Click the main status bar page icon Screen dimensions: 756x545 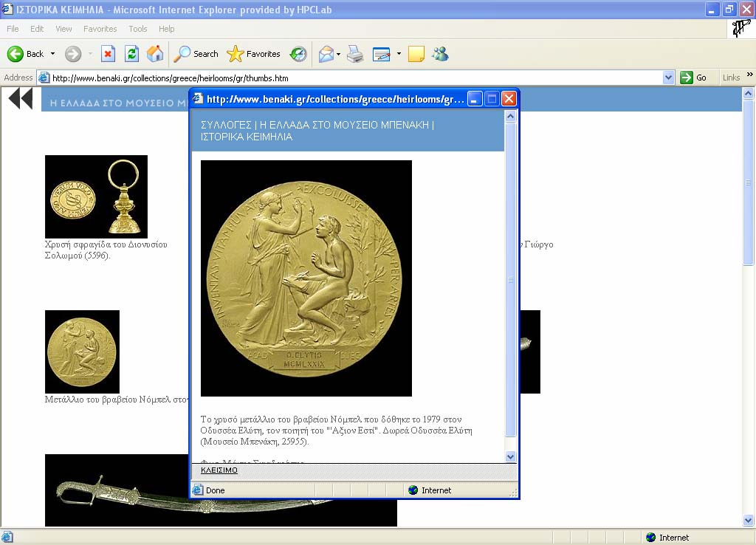7,537
